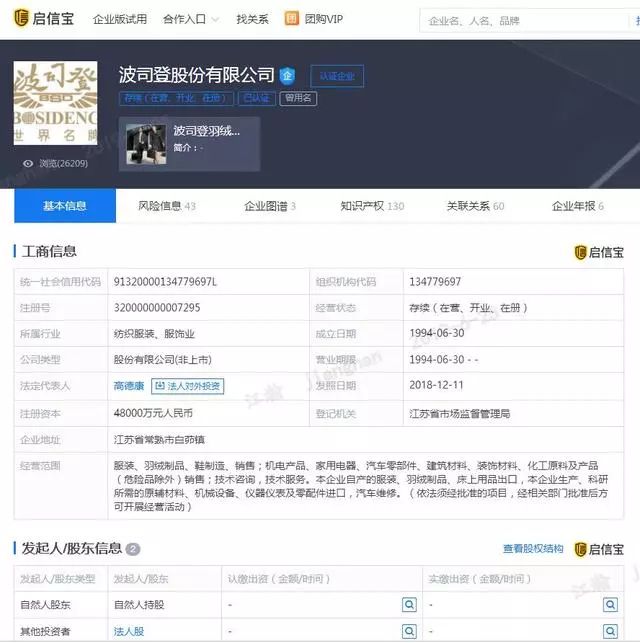Click 启信宝 logo beside 工商信息 heading

[599, 252]
